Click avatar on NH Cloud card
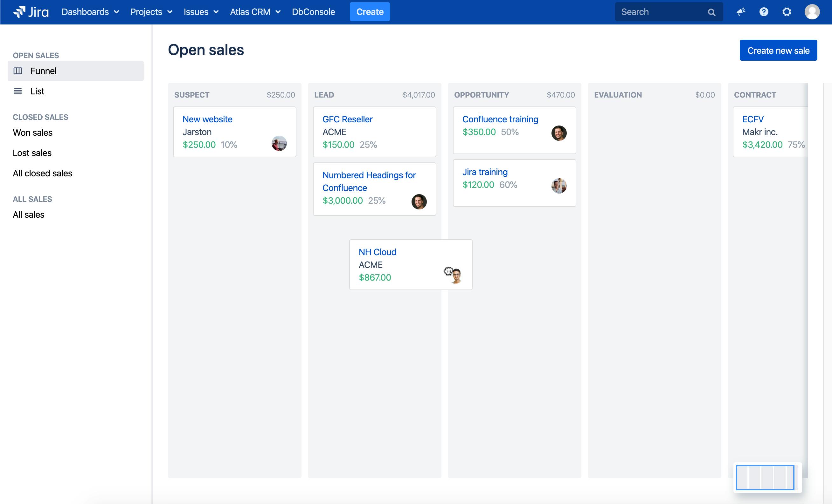832x504 pixels. click(456, 276)
